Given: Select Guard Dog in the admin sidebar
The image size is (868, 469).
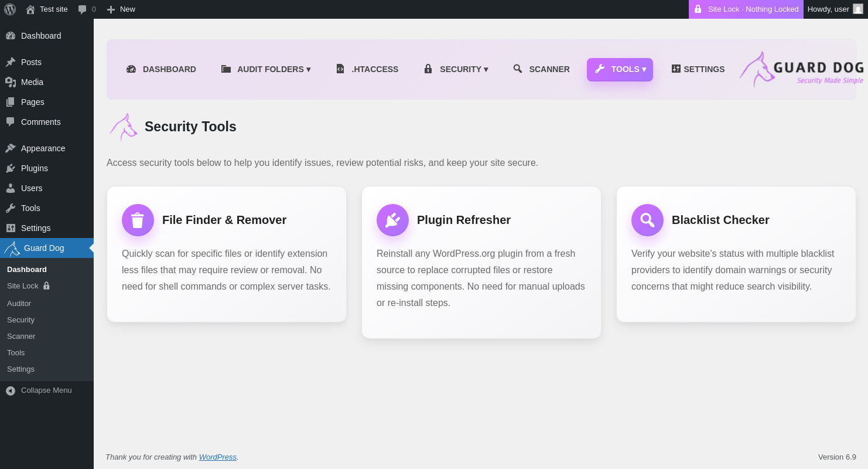Looking at the screenshot, I should click(47, 248).
